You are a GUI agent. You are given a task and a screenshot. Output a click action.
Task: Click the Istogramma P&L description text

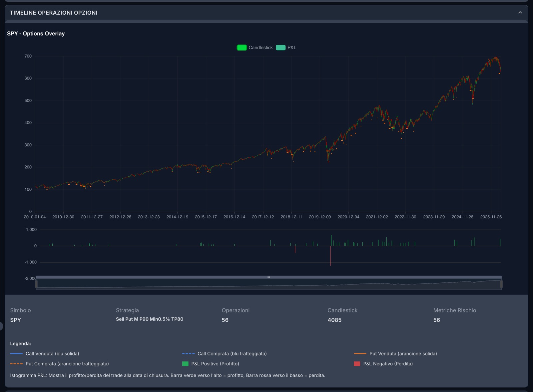tap(168, 375)
